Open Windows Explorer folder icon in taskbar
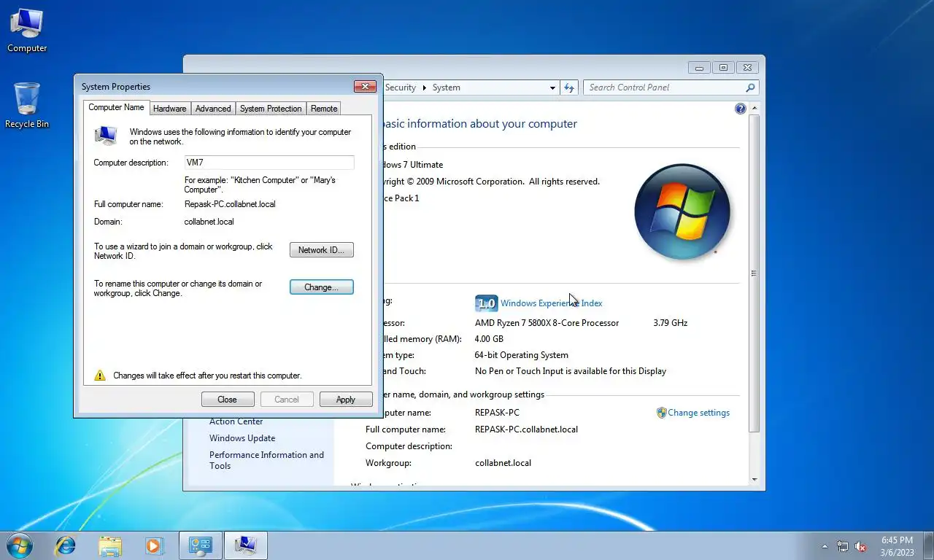The height and width of the screenshot is (560, 934). [x=110, y=545]
